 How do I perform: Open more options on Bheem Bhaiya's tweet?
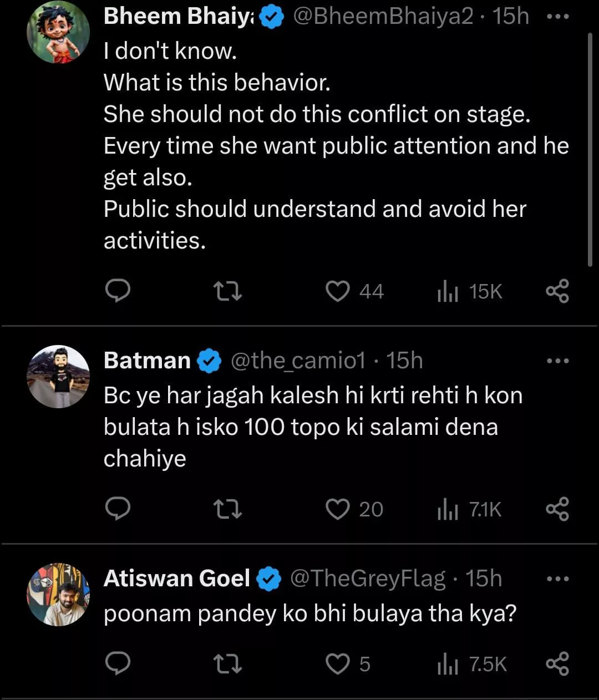557,17
